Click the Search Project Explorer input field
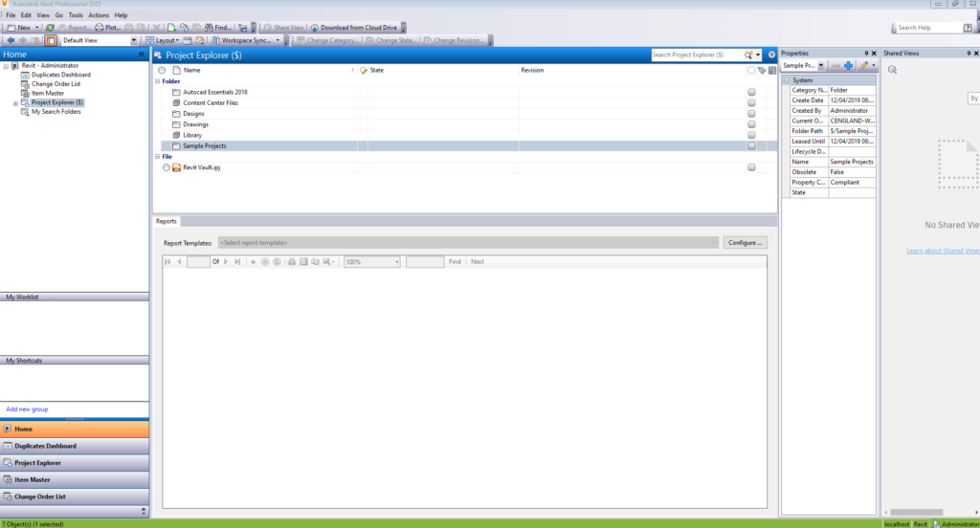This screenshot has height=528, width=980. [x=697, y=55]
